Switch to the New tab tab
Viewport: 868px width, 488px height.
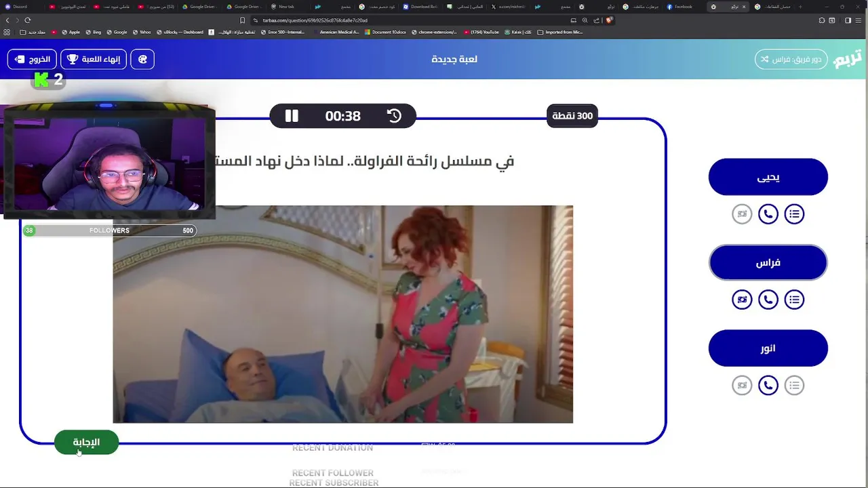coord(287,7)
